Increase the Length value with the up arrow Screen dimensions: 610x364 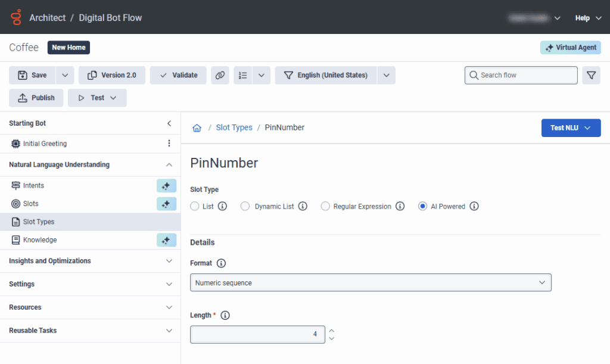pos(332,331)
